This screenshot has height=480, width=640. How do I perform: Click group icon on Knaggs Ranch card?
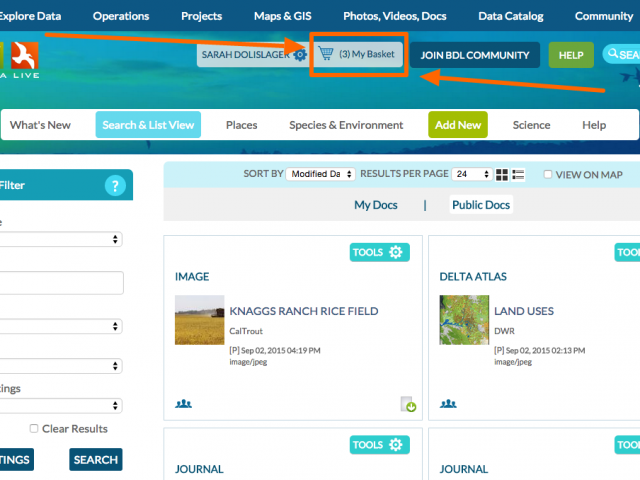click(x=183, y=404)
